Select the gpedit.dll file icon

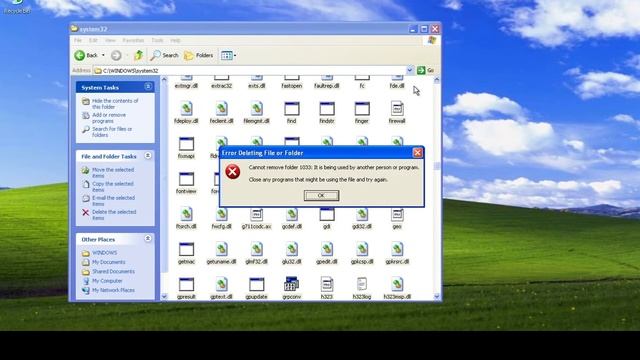point(327,249)
